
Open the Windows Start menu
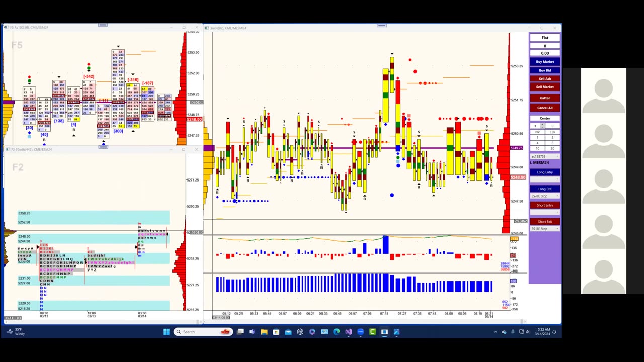point(166,332)
